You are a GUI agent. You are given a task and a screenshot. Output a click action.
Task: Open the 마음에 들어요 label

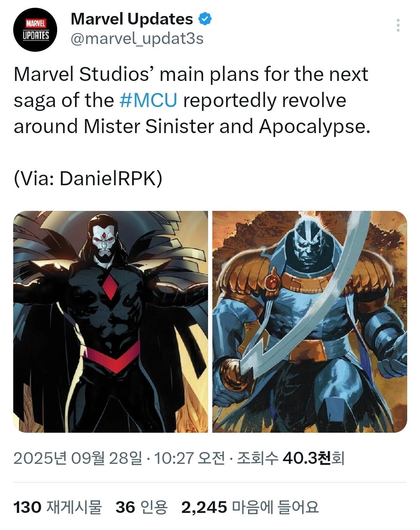coord(275,507)
